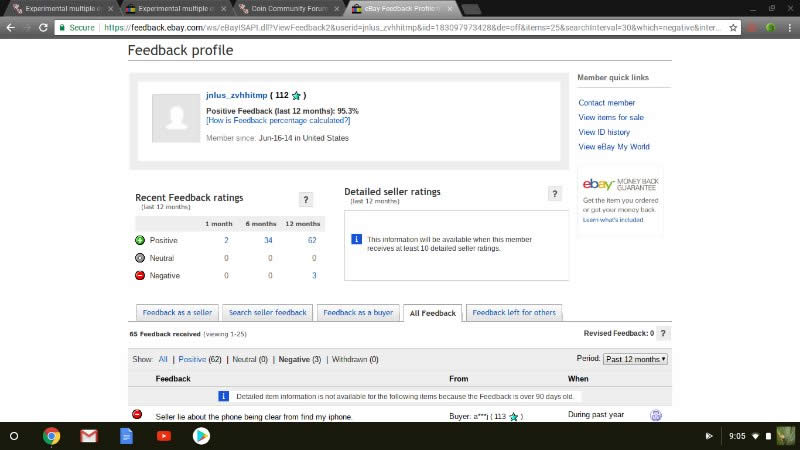Open View items for sale link

point(611,117)
